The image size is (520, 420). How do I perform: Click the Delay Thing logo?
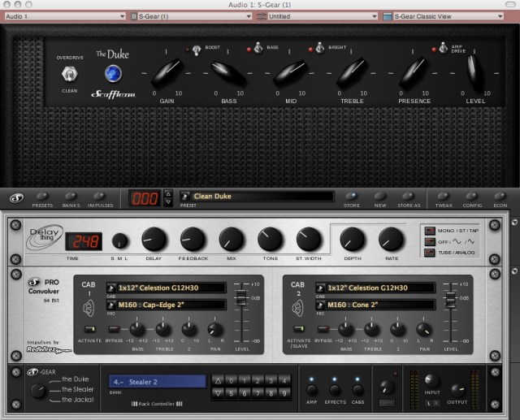(x=45, y=237)
